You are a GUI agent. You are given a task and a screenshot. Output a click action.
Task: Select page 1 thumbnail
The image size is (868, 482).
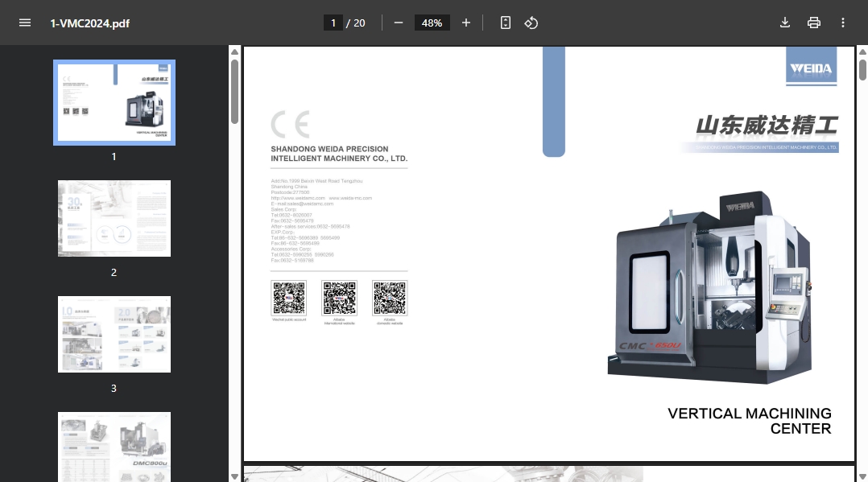click(114, 102)
